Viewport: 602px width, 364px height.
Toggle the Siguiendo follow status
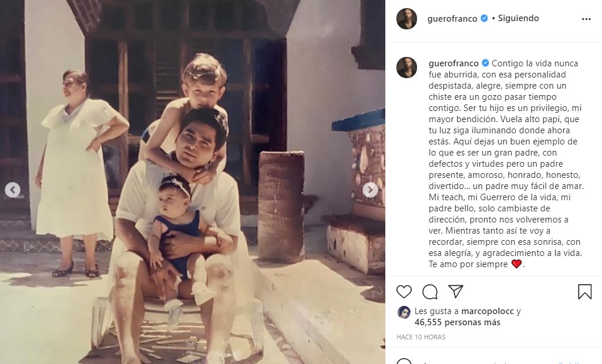pos(518,18)
